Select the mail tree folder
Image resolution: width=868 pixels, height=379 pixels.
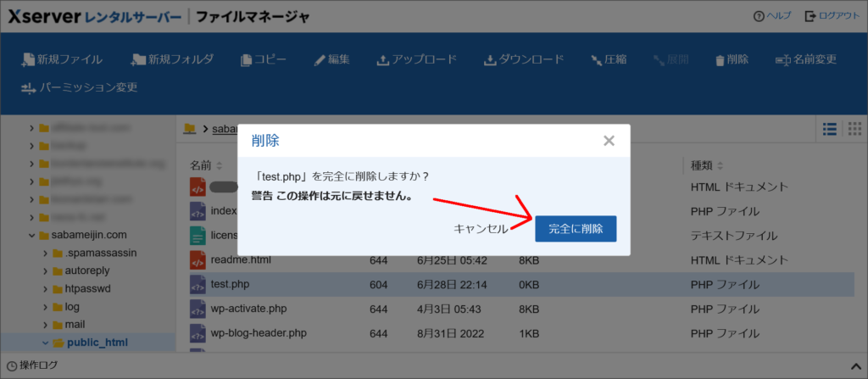[x=69, y=324]
